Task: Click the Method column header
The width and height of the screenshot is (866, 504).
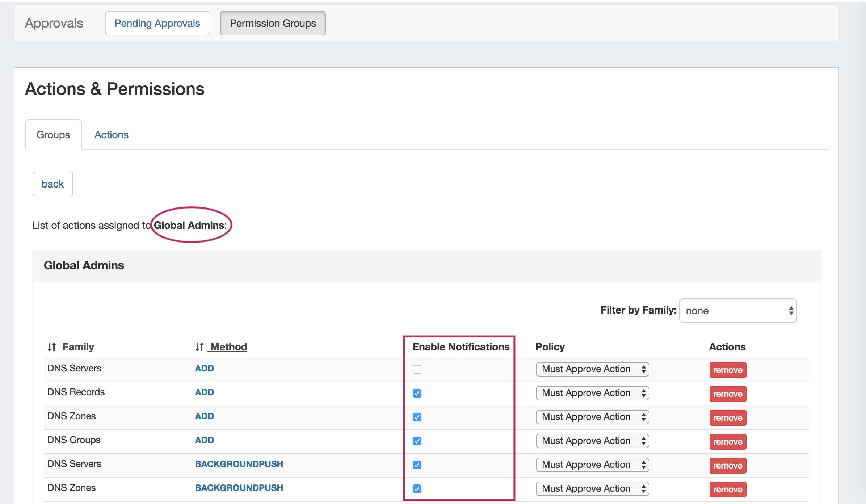Action: pos(228,347)
